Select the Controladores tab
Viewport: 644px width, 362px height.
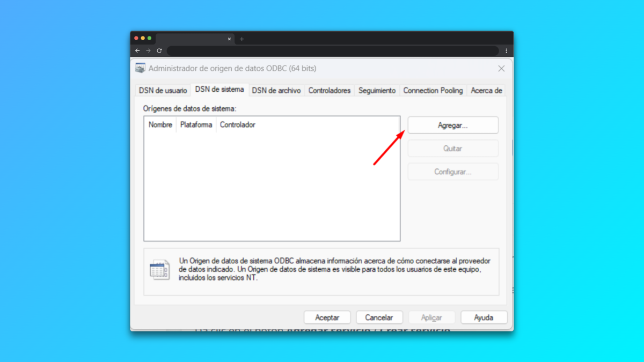[329, 91]
